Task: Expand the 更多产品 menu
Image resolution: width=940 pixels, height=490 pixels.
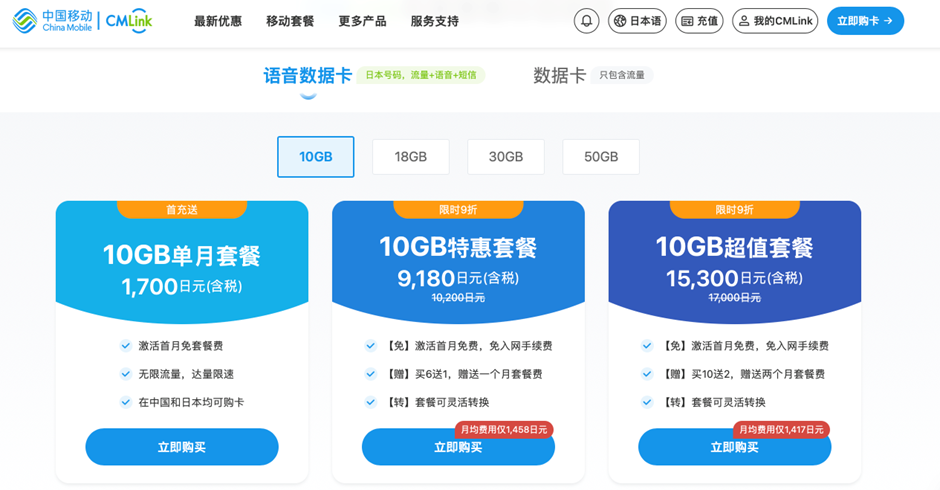Action: (362, 21)
